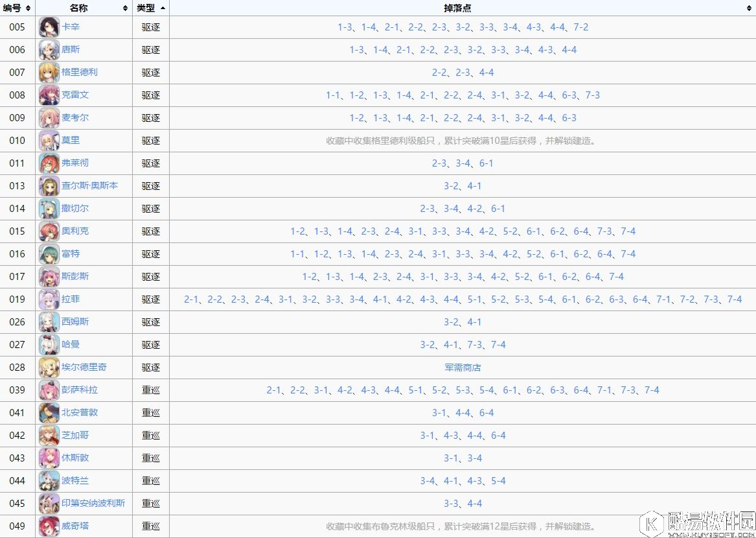Image resolution: width=756 pixels, height=538 pixels.
Task: Open the 印第安纳波利斯 ship link
Action: (93, 504)
